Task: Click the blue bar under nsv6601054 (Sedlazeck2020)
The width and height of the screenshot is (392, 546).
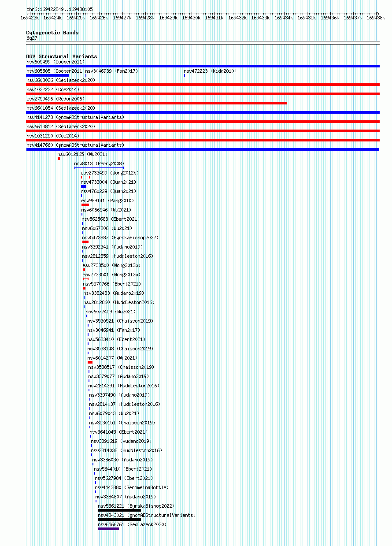Action: coord(203,112)
